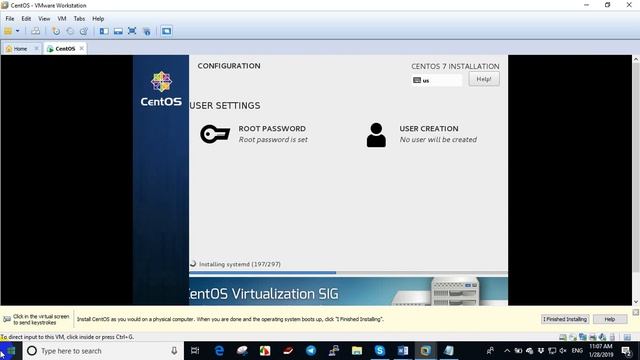Click the sound card status icon

tap(602, 337)
